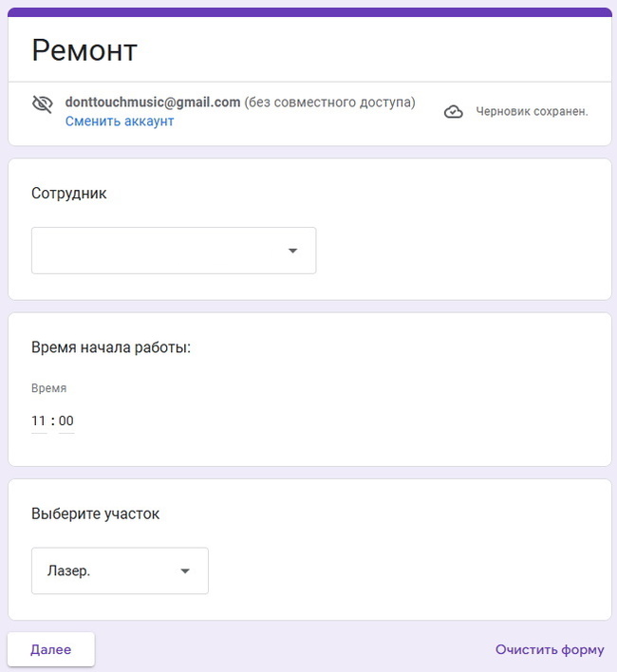Click the arrow next to Лазер.
The image size is (617, 672).
[185, 571]
